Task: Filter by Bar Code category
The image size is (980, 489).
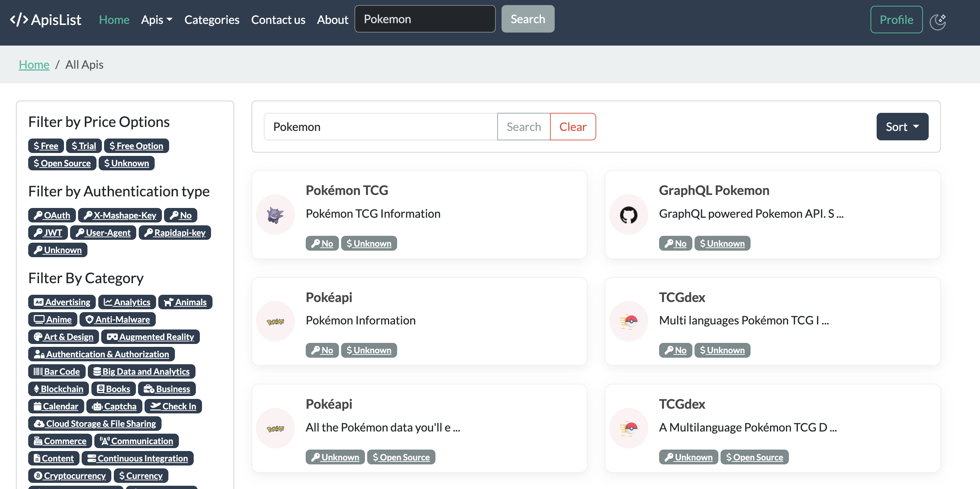Action: [x=57, y=371]
